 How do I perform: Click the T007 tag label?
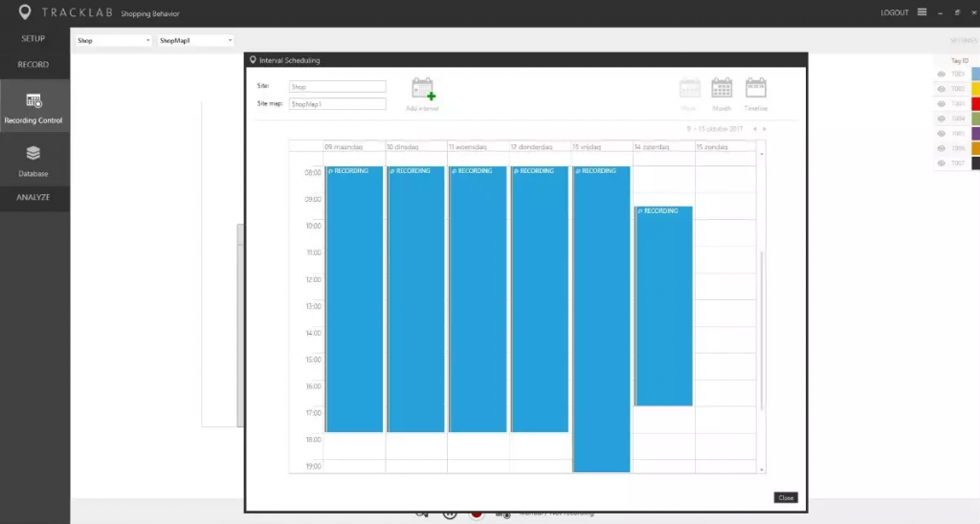(957, 164)
